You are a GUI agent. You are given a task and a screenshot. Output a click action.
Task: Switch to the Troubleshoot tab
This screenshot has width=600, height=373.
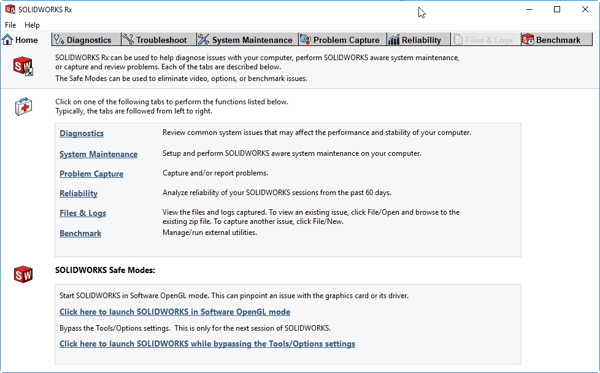point(158,39)
